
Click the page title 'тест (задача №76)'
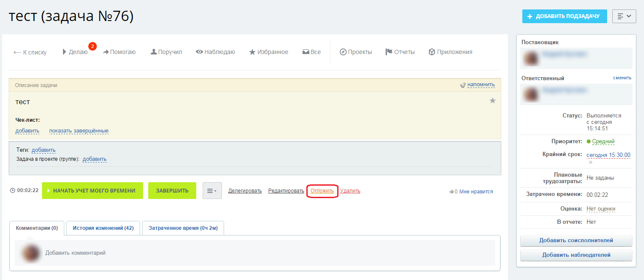pos(71,16)
